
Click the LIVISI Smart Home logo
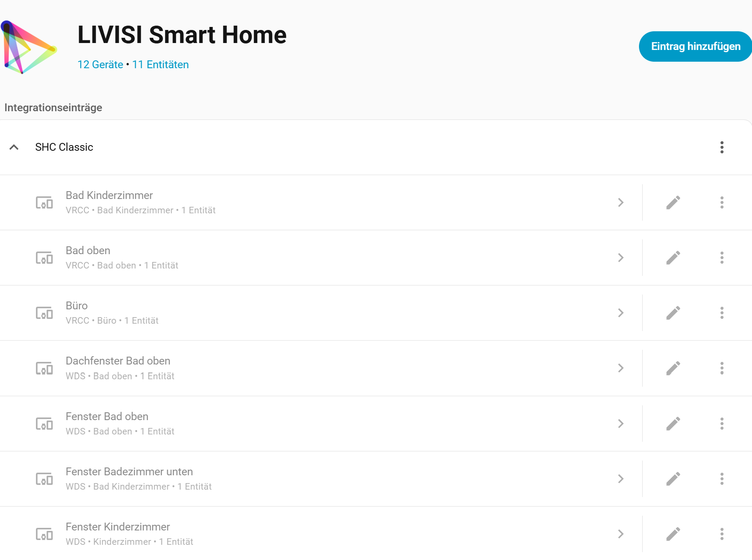[29, 47]
